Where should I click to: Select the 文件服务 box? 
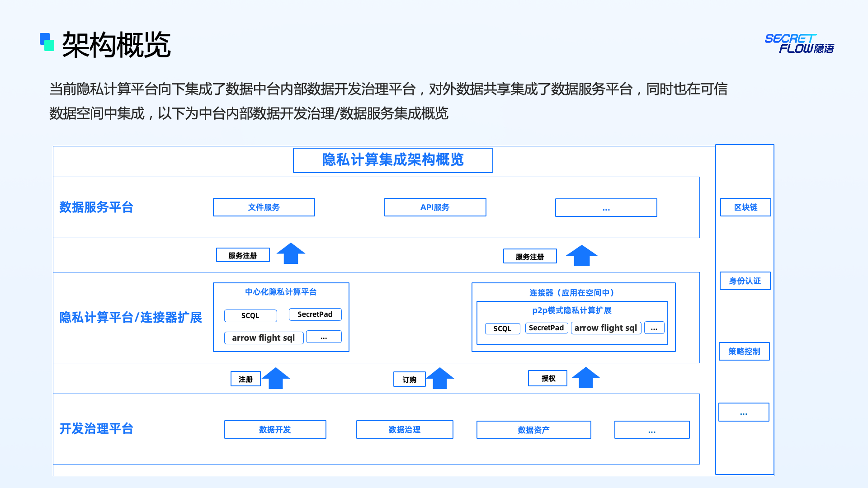point(264,207)
